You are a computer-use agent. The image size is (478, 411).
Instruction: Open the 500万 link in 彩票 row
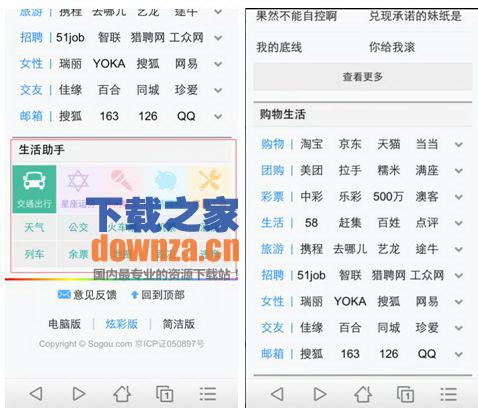[x=388, y=196]
